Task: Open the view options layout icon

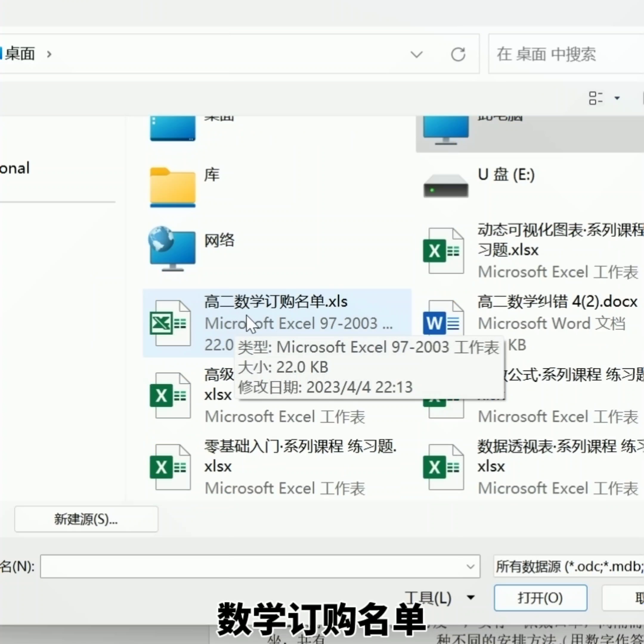Action: [x=595, y=98]
